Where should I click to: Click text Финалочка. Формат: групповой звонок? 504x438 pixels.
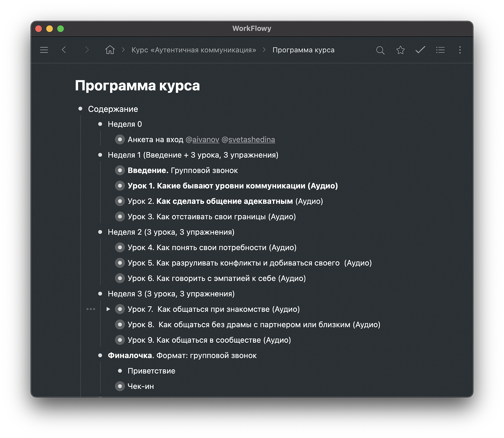[182, 356]
